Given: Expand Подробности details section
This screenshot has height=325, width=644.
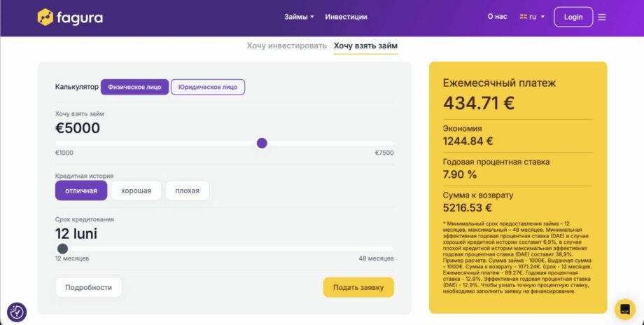Looking at the screenshot, I should point(88,287).
